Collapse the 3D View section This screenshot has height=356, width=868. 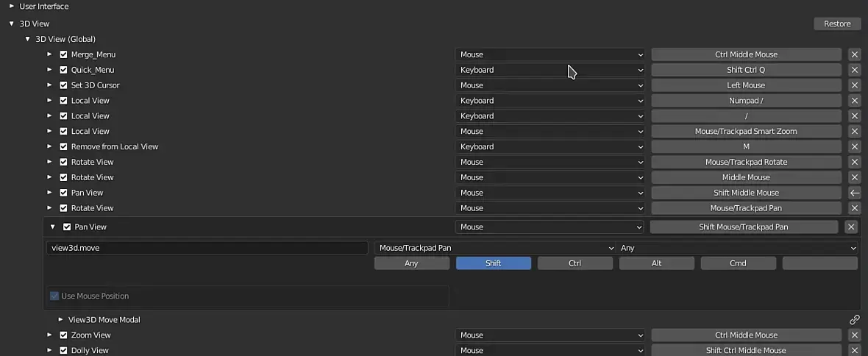point(11,24)
